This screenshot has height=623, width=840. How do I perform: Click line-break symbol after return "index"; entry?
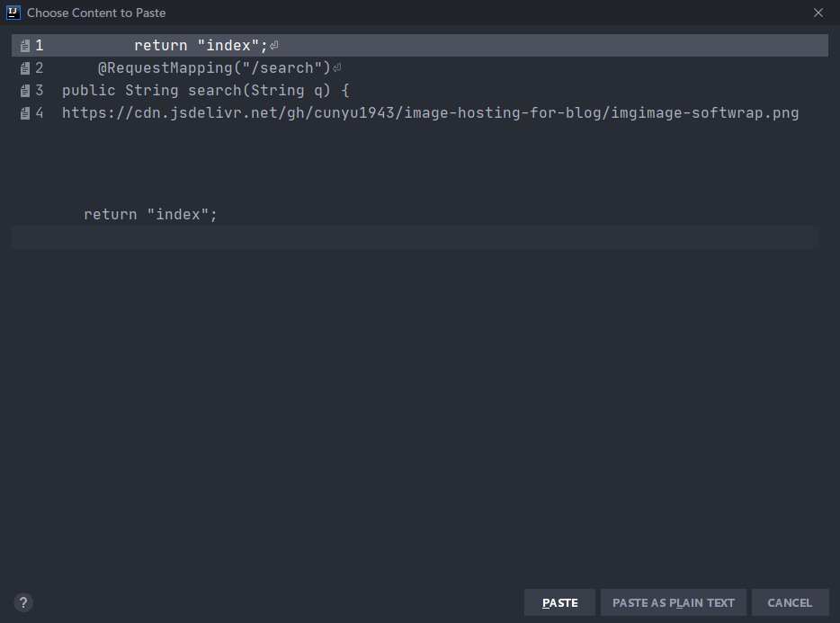pos(274,46)
